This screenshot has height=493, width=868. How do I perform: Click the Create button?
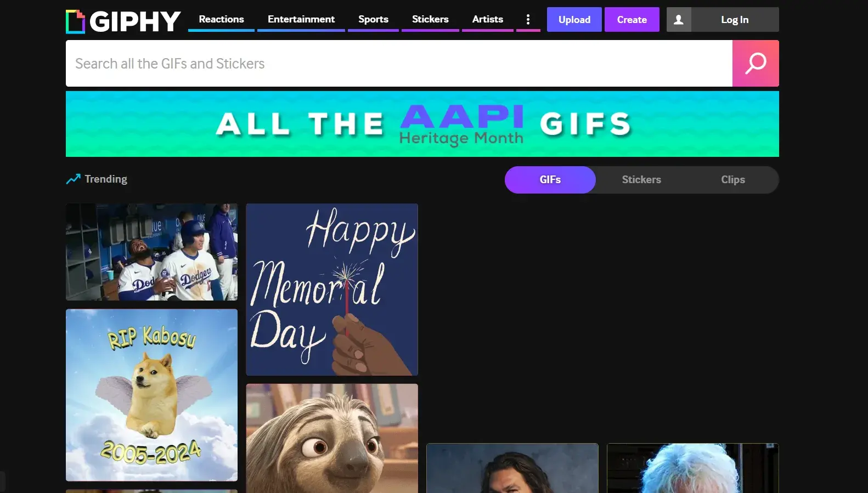pyautogui.click(x=632, y=20)
